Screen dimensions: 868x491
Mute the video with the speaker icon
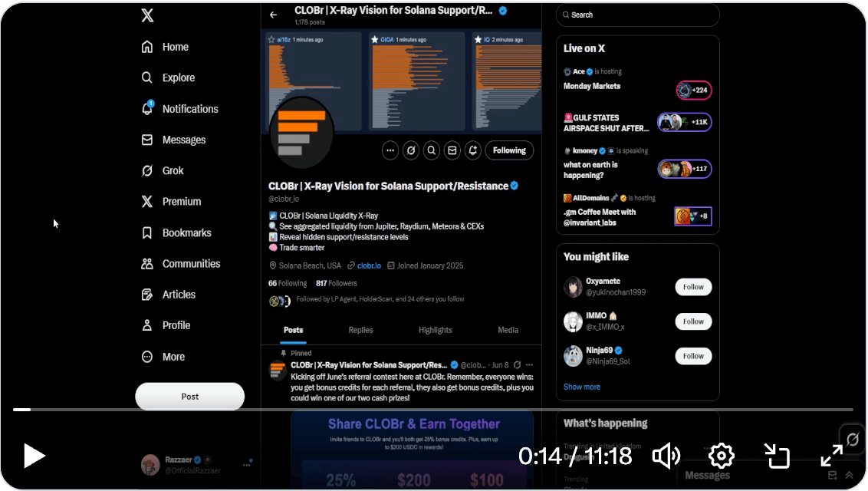(x=666, y=456)
